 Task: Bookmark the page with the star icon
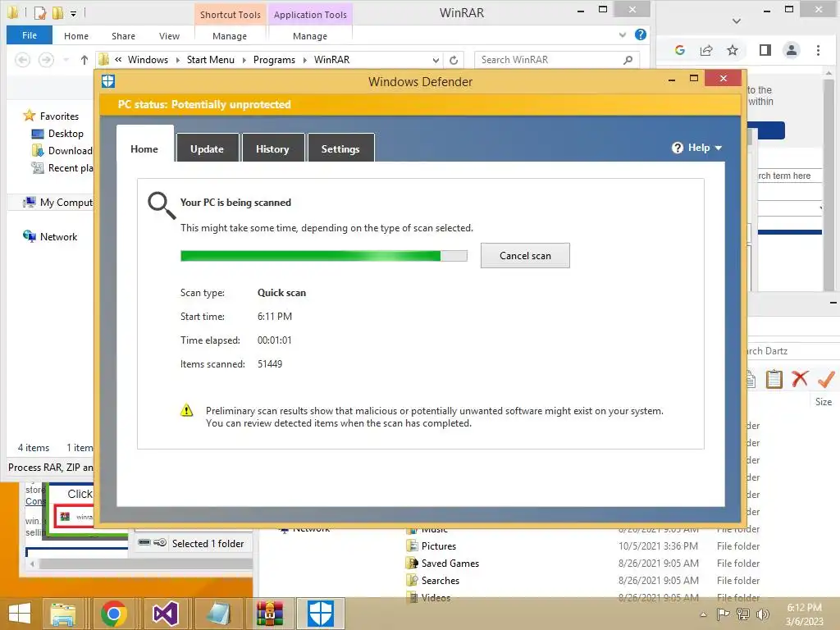(x=733, y=50)
